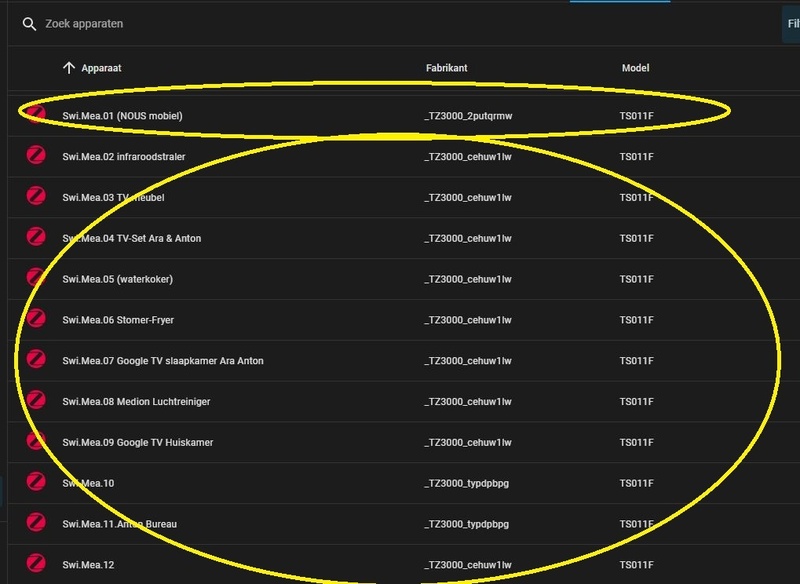Click the Zigbee icon for Swi.Mea.06 Stomer-Fryer
Screen dimensions: 800x584
[36, 319]
